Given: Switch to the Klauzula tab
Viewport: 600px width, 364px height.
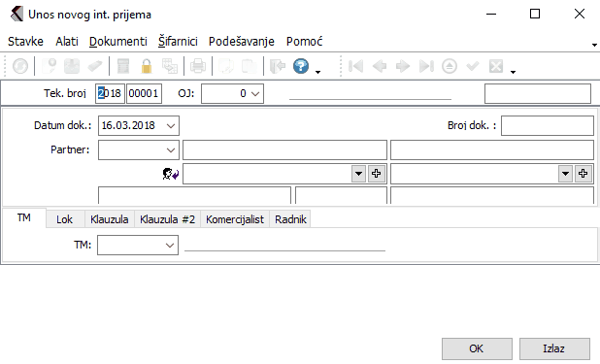Looking at the screenshot, I should click(x=110, y=219).
